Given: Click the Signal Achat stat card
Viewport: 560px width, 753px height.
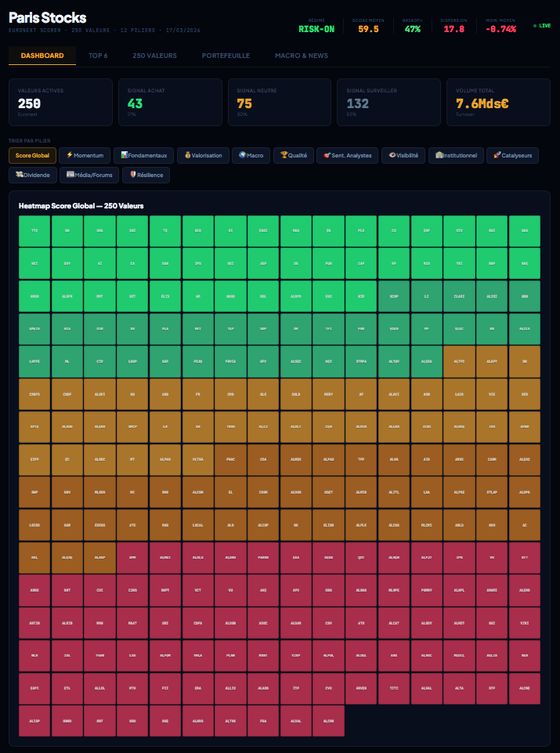Looking at the screenshot, I should pyautogui.click(x=168, y=102).
